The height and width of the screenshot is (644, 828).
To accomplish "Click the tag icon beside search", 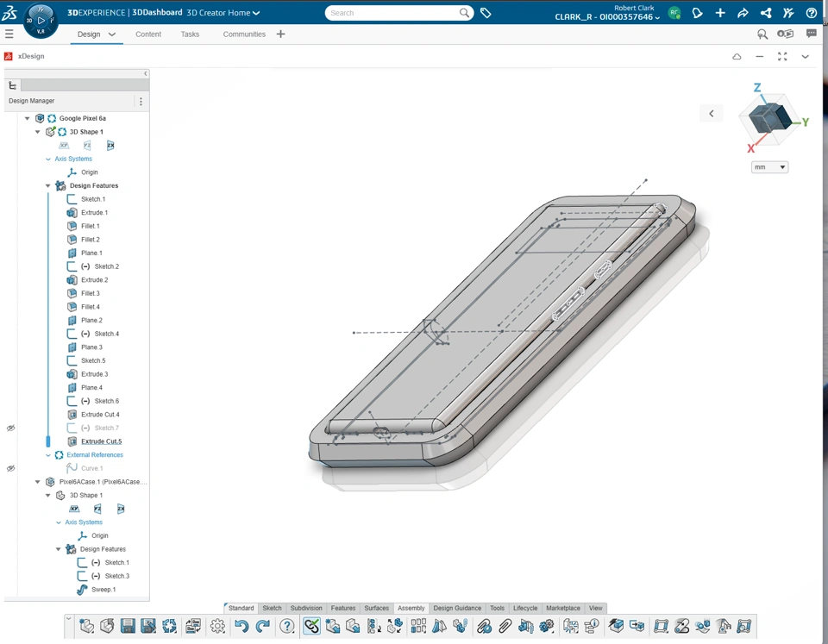I will 486,13.
